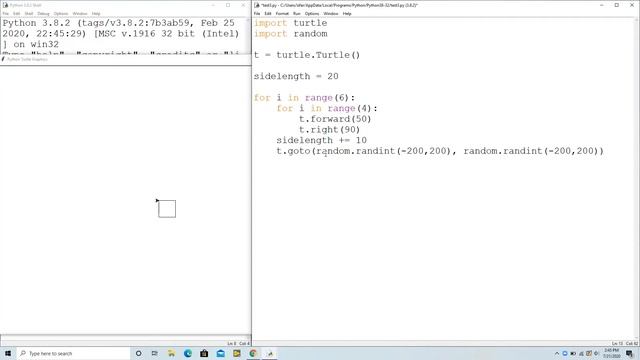Maximize the test.py editor window
Image resolution: width=640 pixels, height=360 pixels.
(x=617, y=5)
